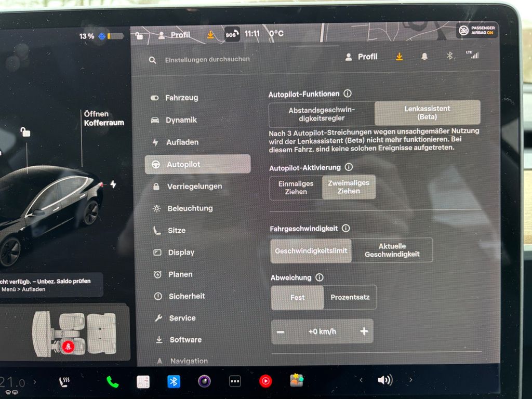Click the Einstellungen durchsuchen search field
Image resolution: width=532 pixels, height=399 pixels.
pos(207,60)
